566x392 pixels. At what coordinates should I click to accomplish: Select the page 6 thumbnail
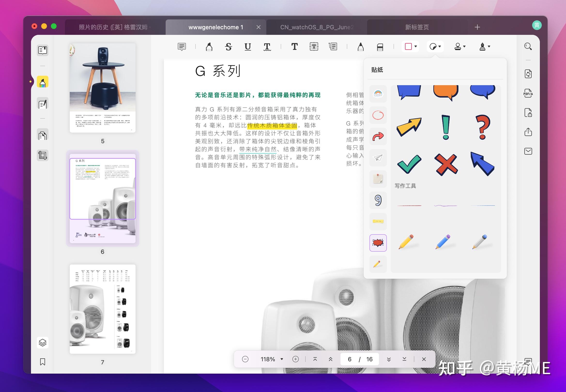pyautogui.click(x=102, y=198)
